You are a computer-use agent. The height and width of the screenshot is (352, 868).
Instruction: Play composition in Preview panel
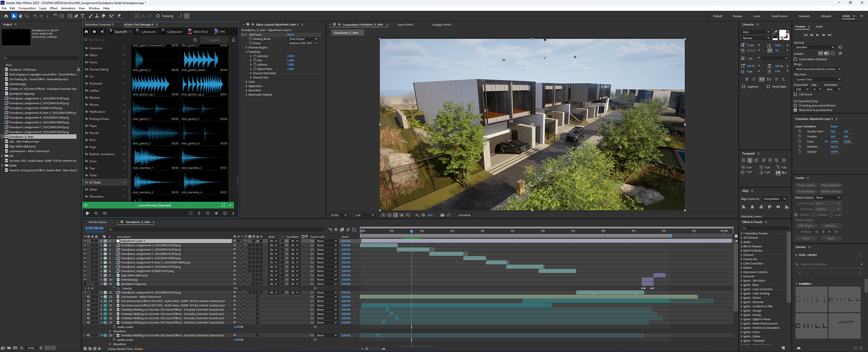pos(817,35)
